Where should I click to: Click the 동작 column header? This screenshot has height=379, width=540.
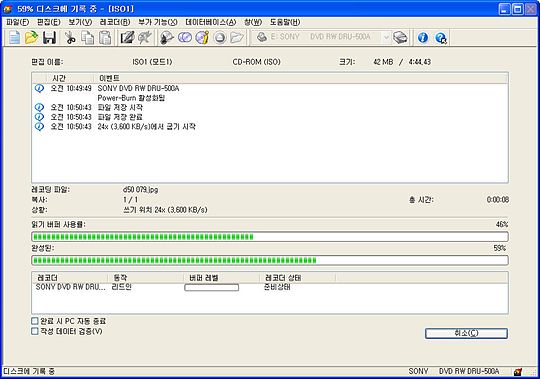(146, 278)
